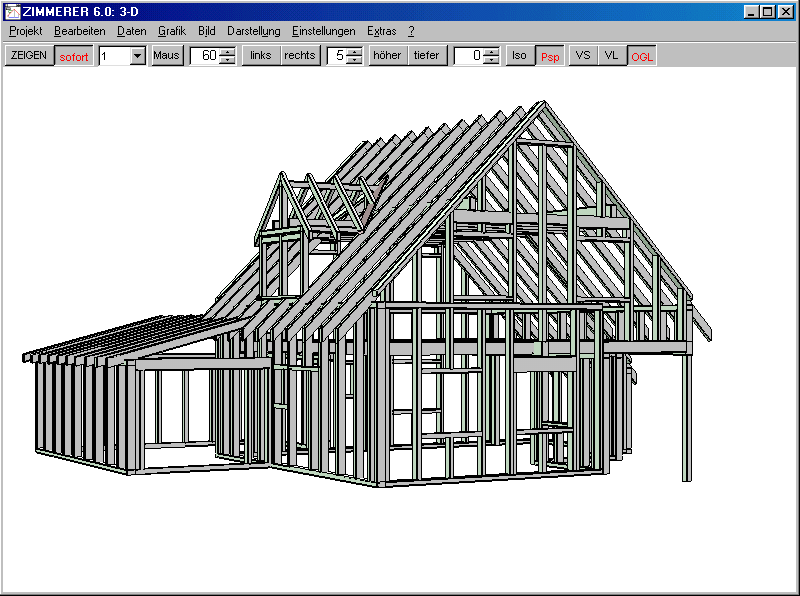Decrease the step value of 5
Viewport: 800px width, 596px height.
pyautogui.click(x=354, y=61)
